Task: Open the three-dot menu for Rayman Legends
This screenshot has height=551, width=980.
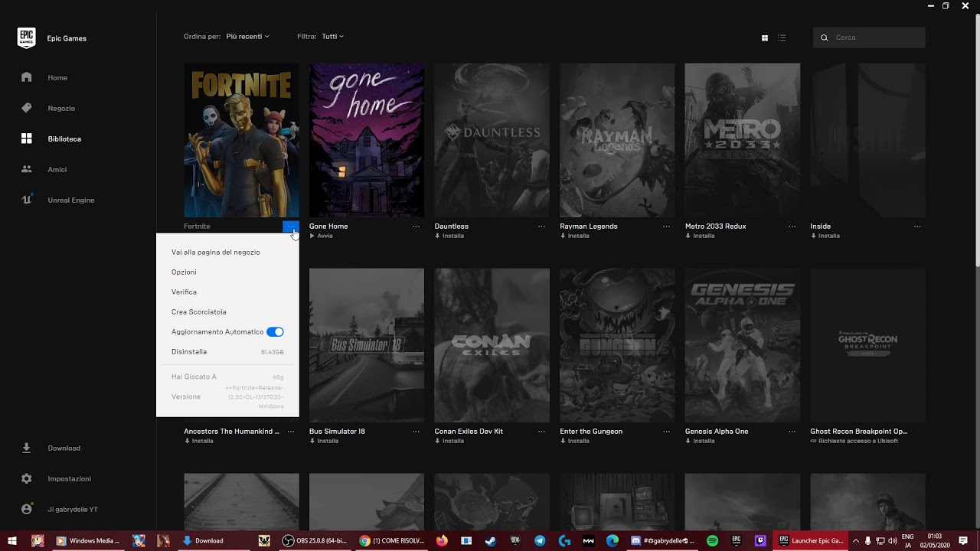Action: click(666, 227)
